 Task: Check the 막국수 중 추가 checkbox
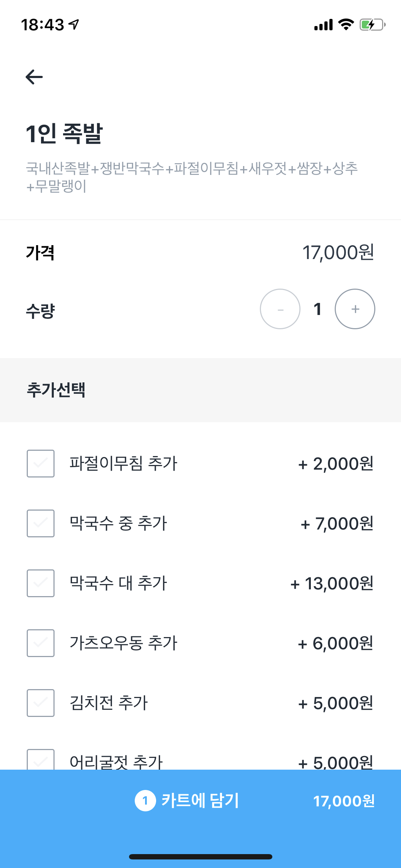pos(41,523)
